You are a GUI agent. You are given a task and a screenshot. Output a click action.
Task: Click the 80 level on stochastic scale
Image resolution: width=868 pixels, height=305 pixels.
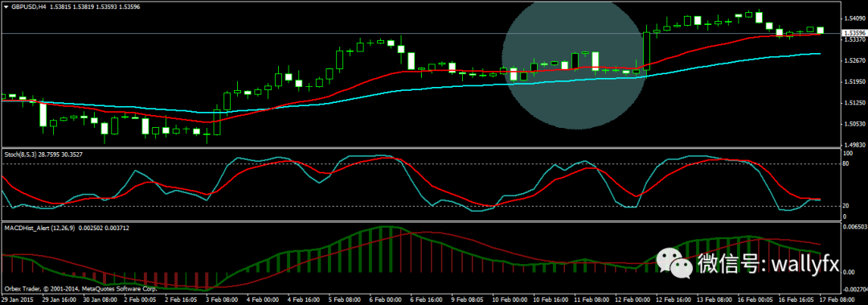point(845,163)
